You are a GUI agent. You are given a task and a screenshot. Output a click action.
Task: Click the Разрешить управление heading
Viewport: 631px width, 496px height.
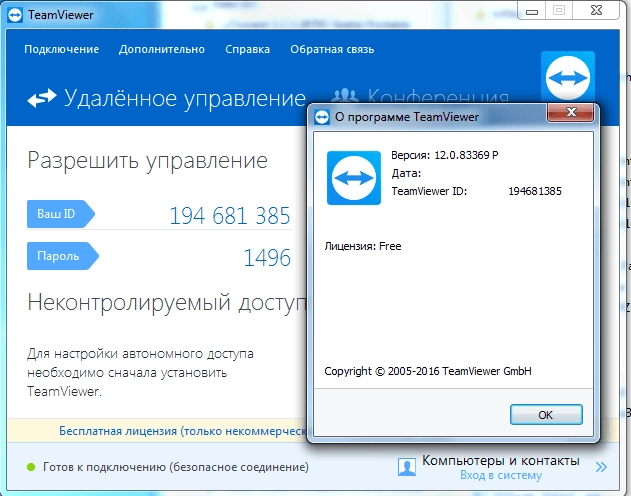click(x=148, y=161)
